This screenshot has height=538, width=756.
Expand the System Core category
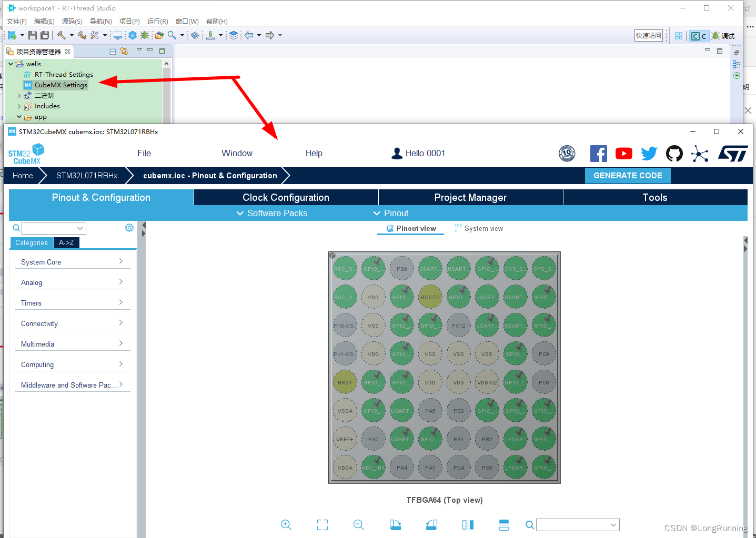point(73,262)
